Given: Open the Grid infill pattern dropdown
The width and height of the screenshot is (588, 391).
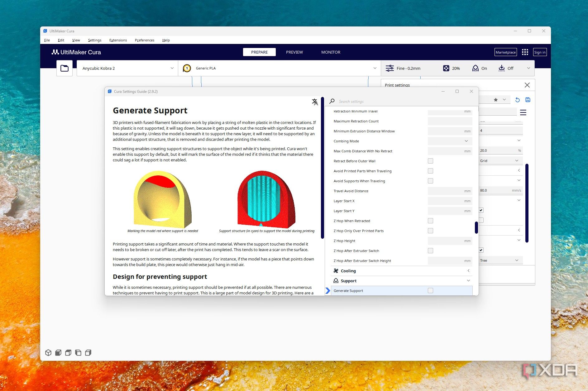Looking at the screenshot, I should tap(500, 161).
